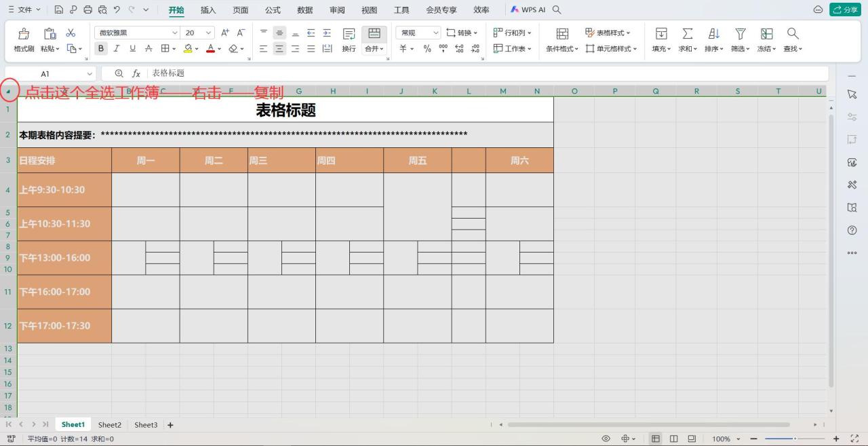
Task: Click the 分享 share button
Action: point(845,10)
